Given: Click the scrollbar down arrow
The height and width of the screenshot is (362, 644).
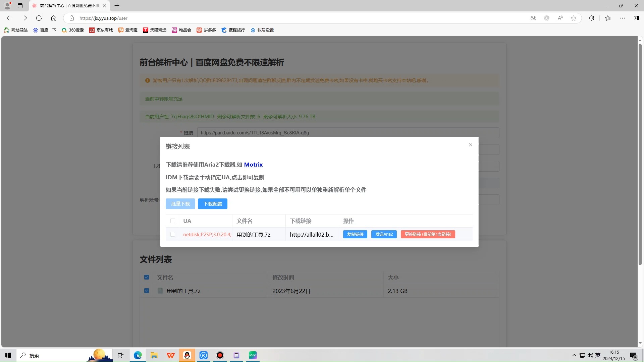Looking at the screenshot, I should click(x=640, y=343).
